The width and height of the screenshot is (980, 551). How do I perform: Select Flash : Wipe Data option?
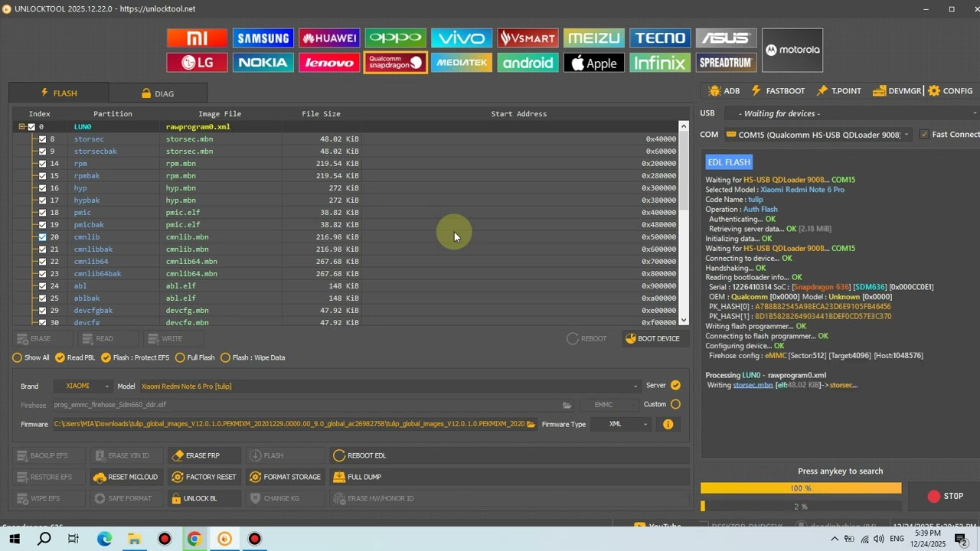[225, 357]
